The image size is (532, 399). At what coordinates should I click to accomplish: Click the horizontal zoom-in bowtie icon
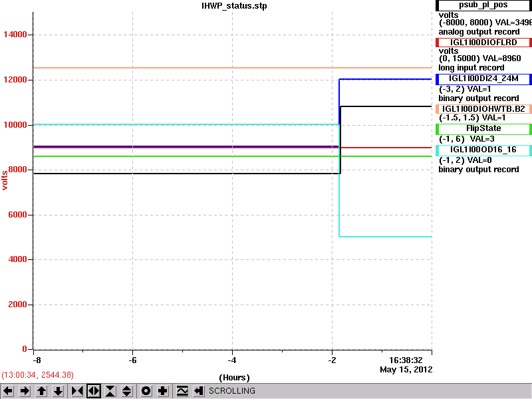[77, 391]
